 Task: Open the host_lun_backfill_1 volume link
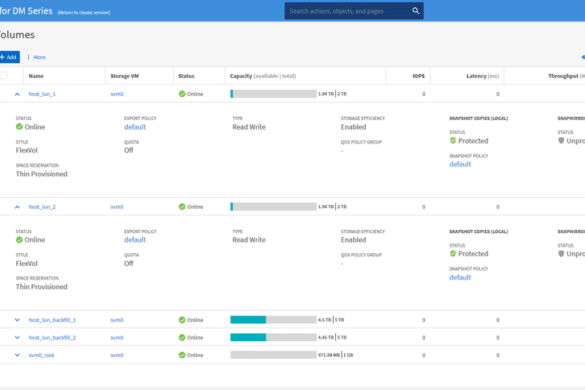(x=52, y=320)
